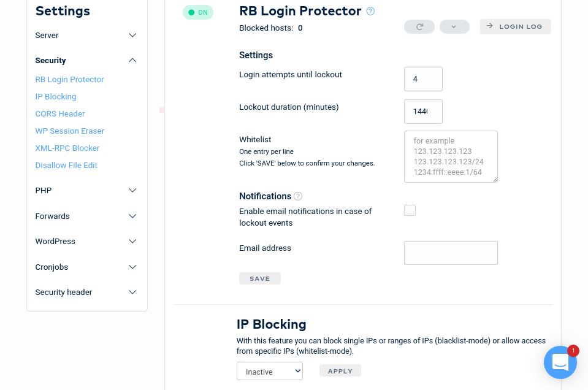Click the lockout duration minutes field
Image resolution: width=588 pixels, height=390 pixels.
pyautogui.click(x=423, y=112)
